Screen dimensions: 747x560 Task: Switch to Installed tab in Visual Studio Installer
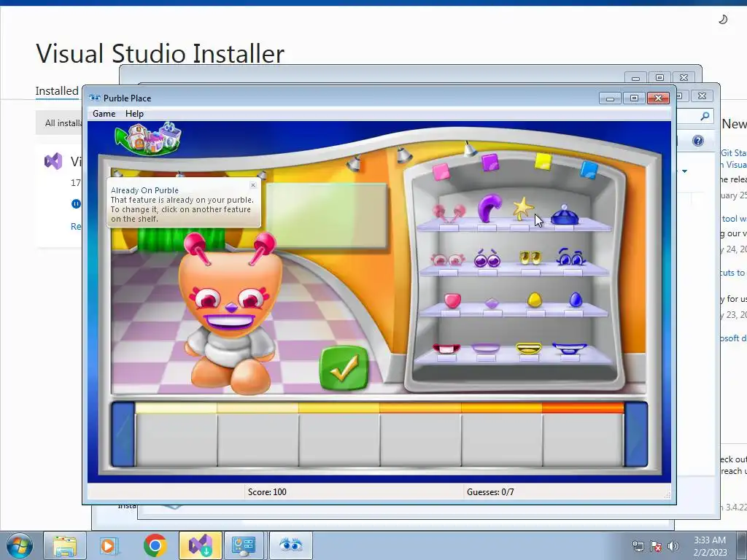coord(57,91)
